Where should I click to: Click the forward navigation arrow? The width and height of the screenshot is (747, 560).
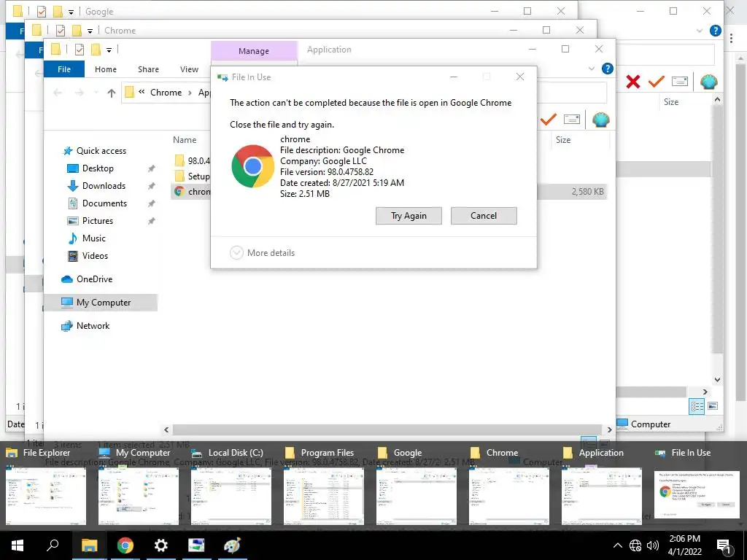coord(79,93)
